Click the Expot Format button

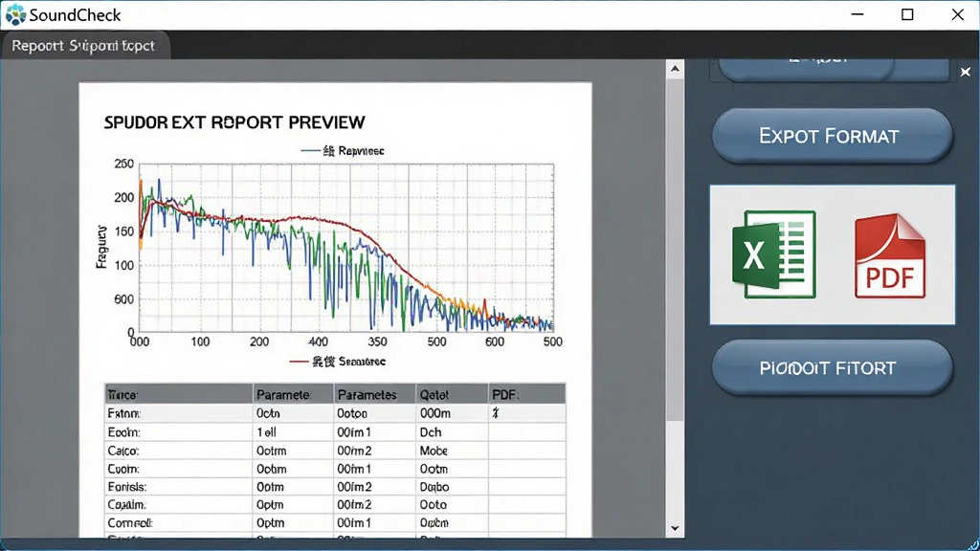pos(832,136)
